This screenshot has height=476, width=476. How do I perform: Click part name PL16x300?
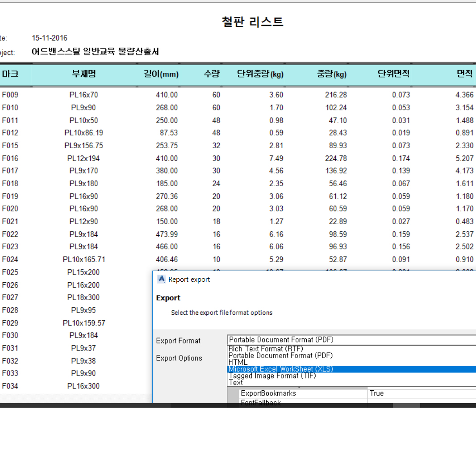(84, 386)
